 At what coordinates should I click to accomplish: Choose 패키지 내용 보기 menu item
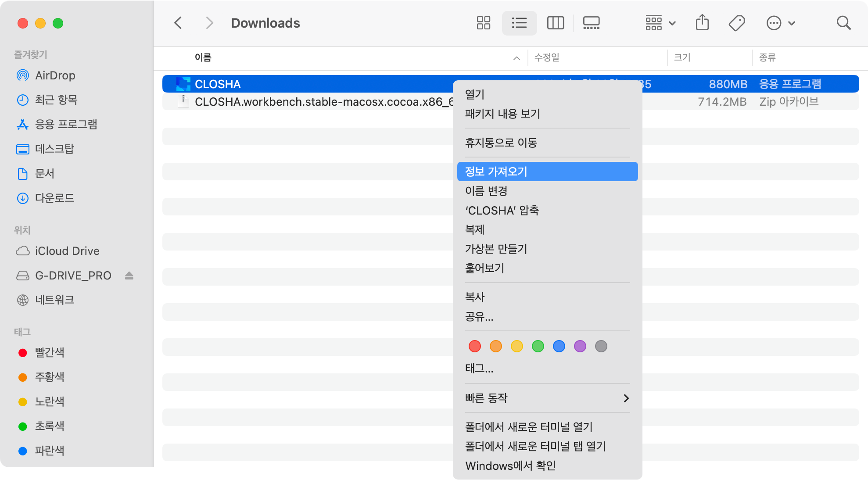point(547,114)
